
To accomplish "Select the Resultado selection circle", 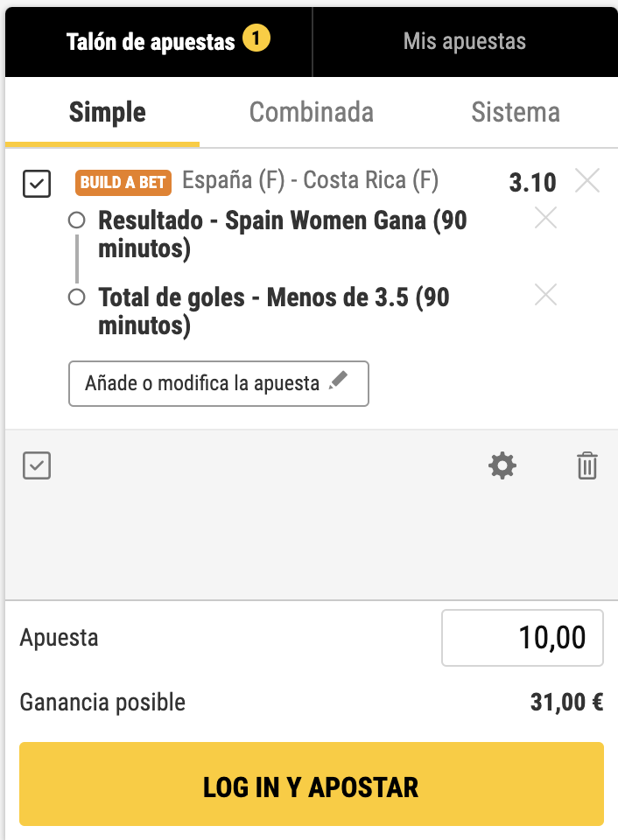I will pyautogui.click(x=76, y=220).
